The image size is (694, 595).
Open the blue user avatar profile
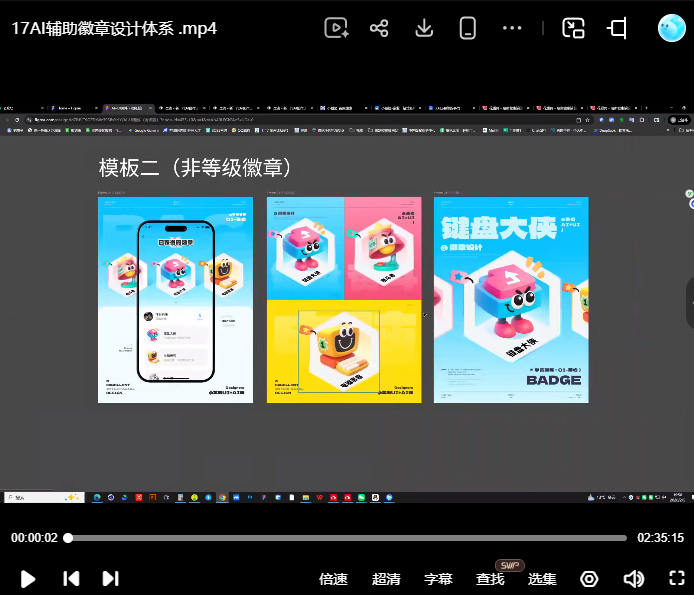coord(671,28)
